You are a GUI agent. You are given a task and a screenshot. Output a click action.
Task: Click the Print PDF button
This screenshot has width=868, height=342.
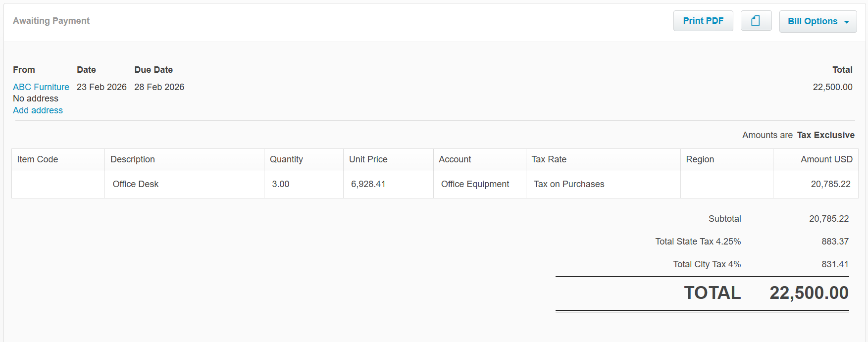pos(703,21)
